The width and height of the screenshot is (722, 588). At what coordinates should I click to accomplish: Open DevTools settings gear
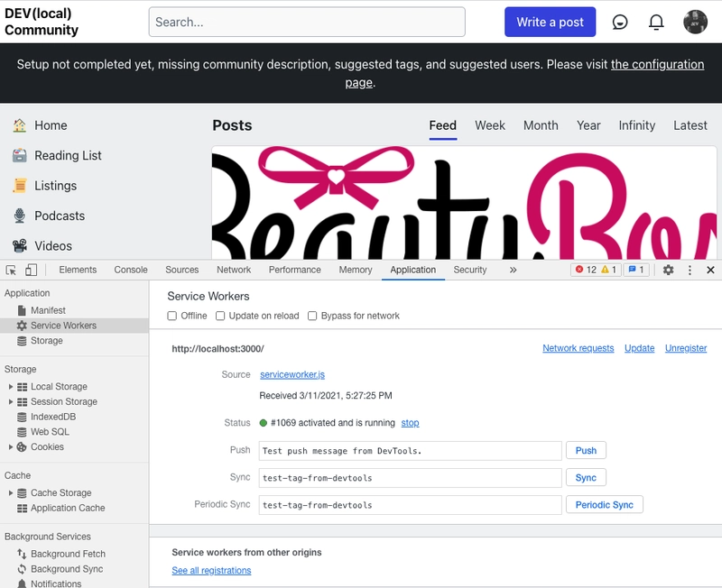coord(668,270)
